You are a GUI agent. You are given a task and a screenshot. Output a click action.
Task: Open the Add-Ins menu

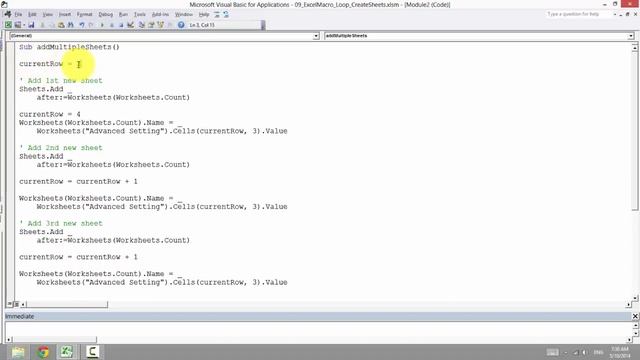pos(160,14)
